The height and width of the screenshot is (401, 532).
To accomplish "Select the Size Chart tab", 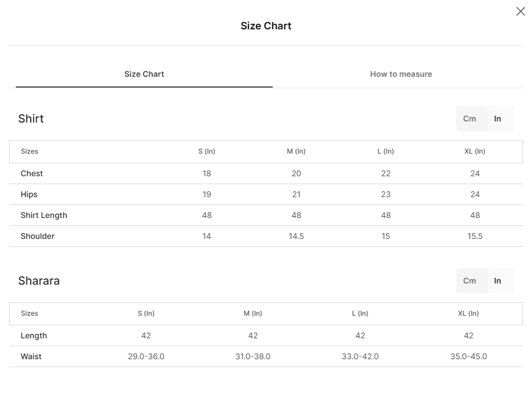I will [x=144, y=74].
